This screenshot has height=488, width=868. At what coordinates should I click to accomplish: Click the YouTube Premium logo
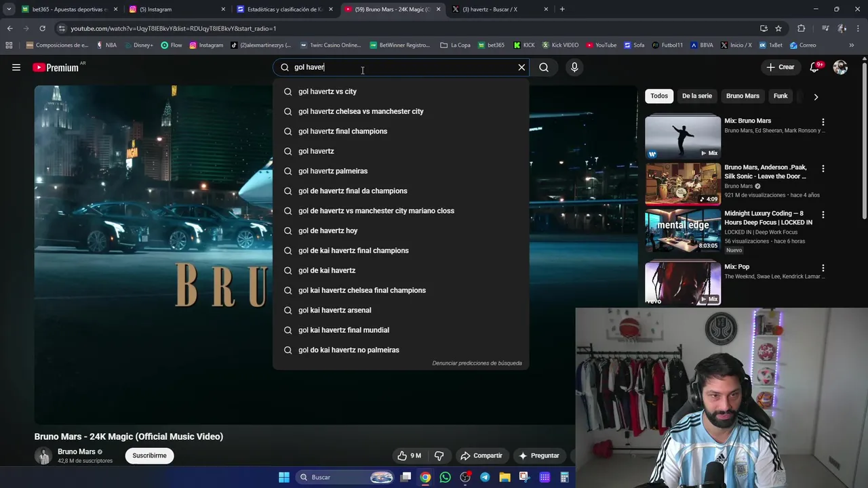pyautogui.click(x=56, y=67)
